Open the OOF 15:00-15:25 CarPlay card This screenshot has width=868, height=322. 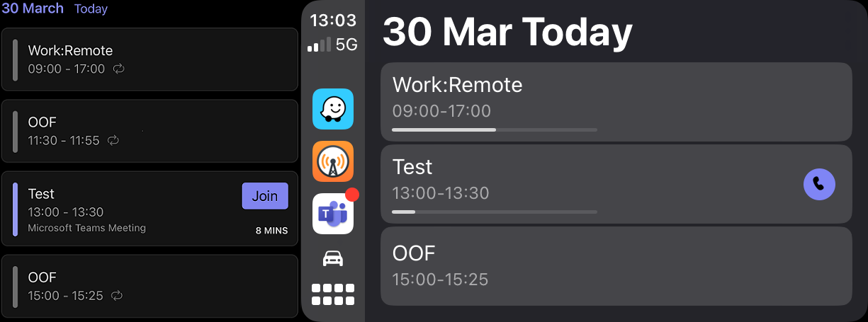tap(615, 265)
